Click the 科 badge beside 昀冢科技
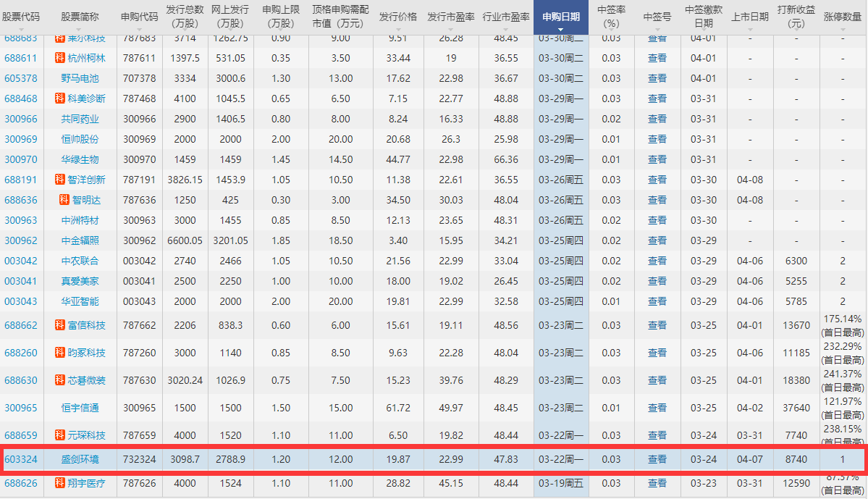 (x=60, y=352)
